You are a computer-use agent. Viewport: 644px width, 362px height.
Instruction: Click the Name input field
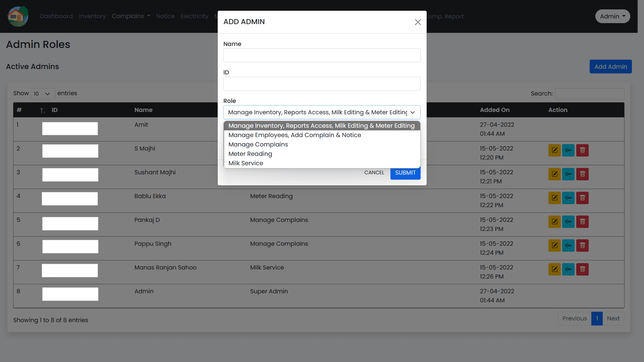(321, 55)
